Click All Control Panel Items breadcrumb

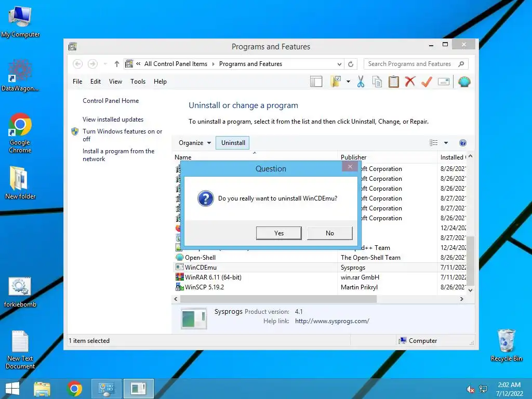(176, 64)
